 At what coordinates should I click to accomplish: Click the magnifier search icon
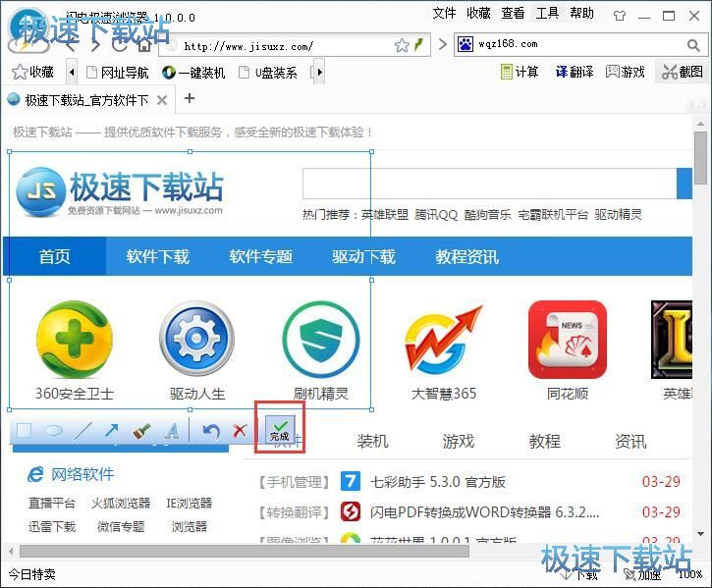pyautogui.click(x=693, y=45)
